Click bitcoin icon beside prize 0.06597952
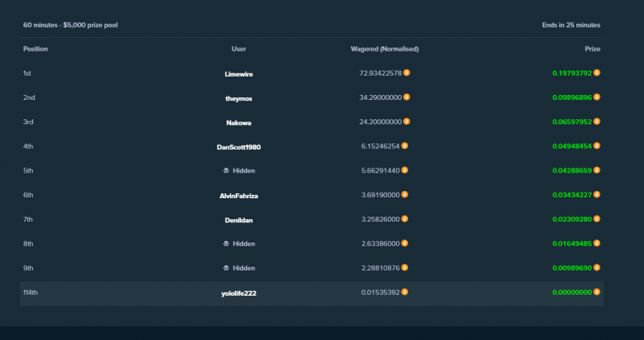The image size is (644, 340). (x=597, y=122)
